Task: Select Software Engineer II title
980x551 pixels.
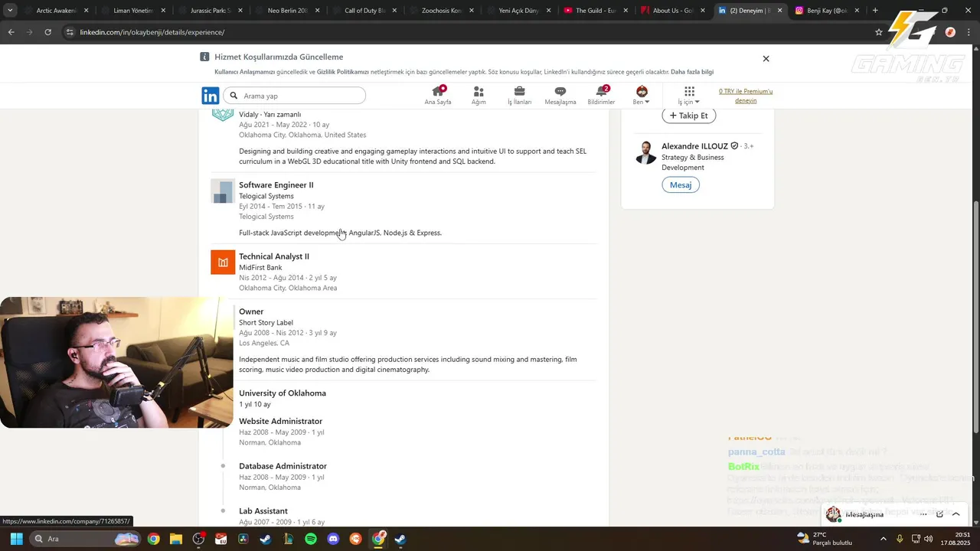Action: [276, 185]
